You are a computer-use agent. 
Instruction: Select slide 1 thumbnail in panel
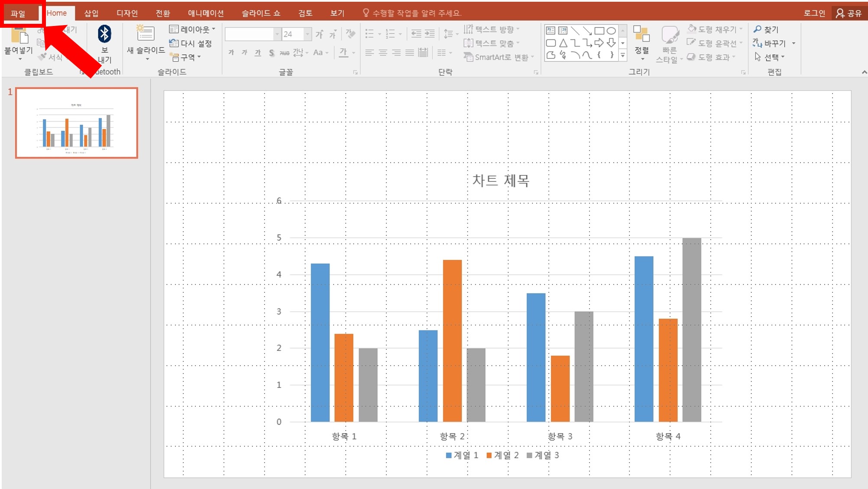pos(77,123)
